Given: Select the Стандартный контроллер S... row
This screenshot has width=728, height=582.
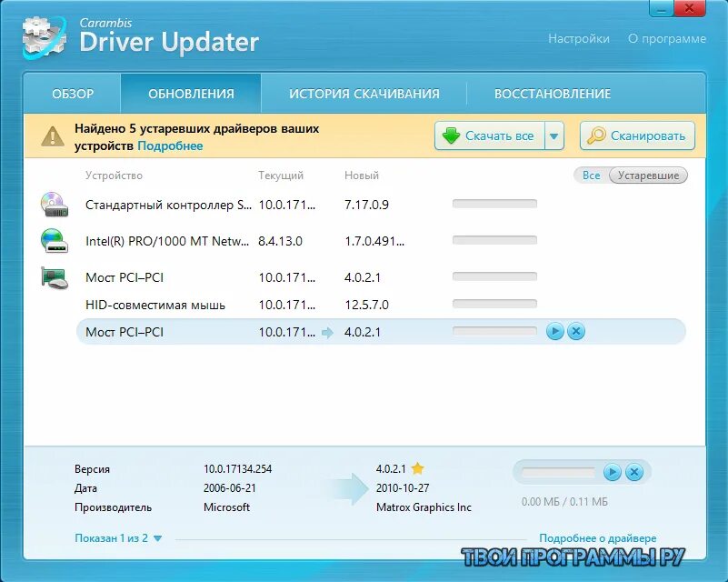Looking at the screenshot, I should click(381, 205).
